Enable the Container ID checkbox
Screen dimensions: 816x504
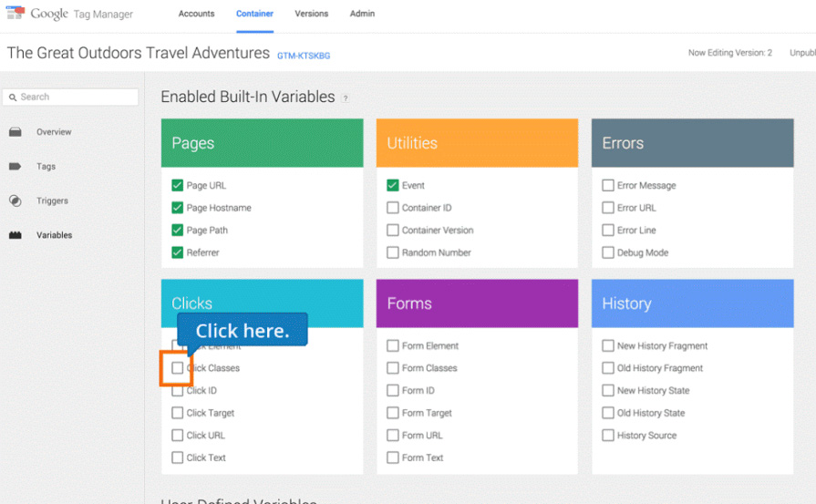pyautogui.click(x=393, y=208)
